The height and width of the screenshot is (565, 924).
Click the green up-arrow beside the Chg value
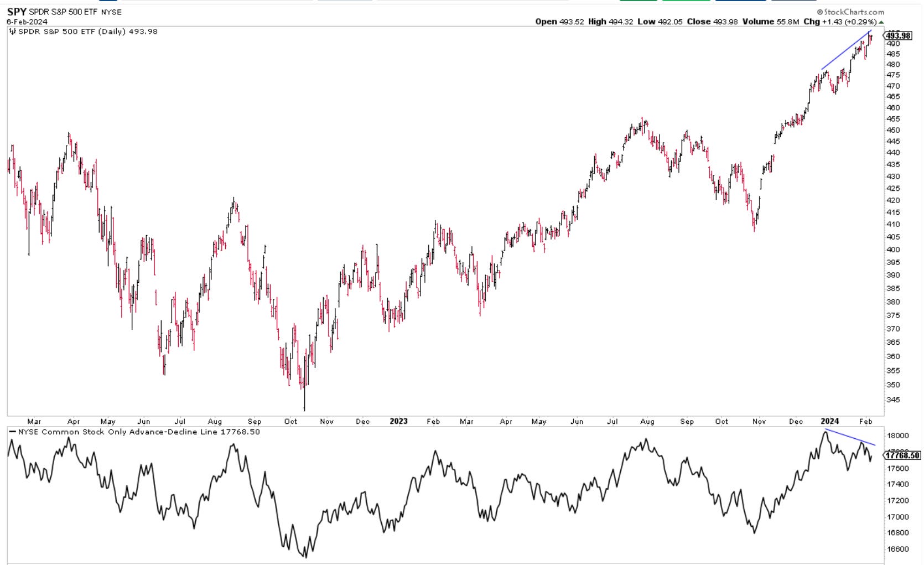point(881,22)
